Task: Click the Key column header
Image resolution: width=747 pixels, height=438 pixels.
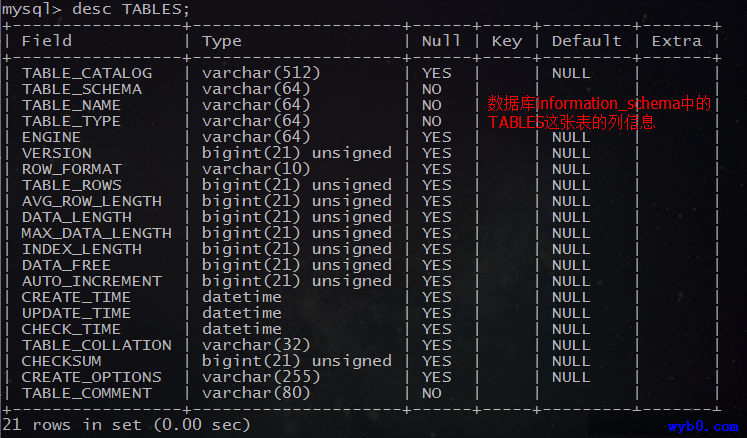Action: click(506, 42)
